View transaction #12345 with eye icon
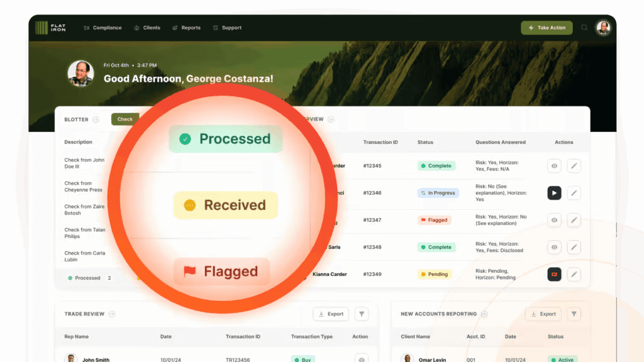 554,166
